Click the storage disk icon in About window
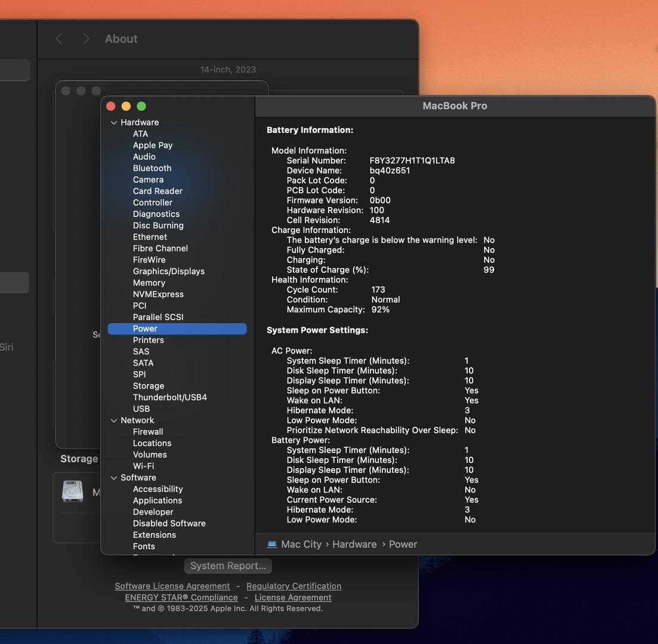 pos(73,491)
